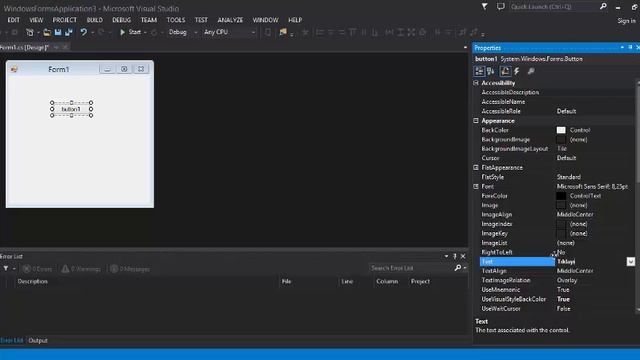
Task: Click the Quick Launch magnifier icon
Action: 603,7
